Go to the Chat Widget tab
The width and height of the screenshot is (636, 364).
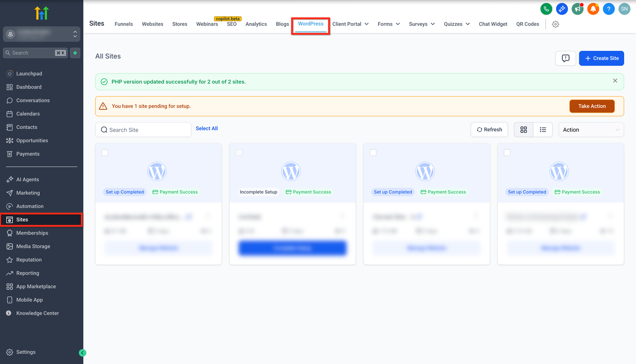coord(493,24)
